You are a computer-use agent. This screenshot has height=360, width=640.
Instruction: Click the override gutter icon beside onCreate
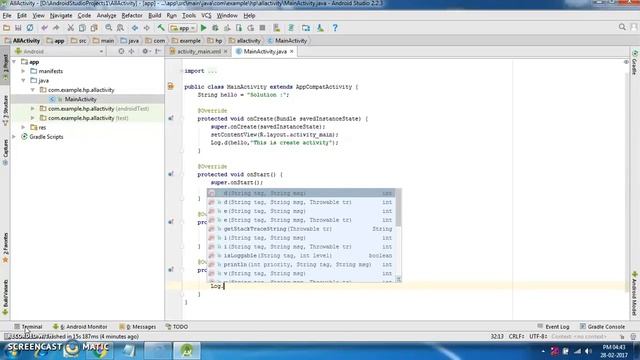point(171,118)
